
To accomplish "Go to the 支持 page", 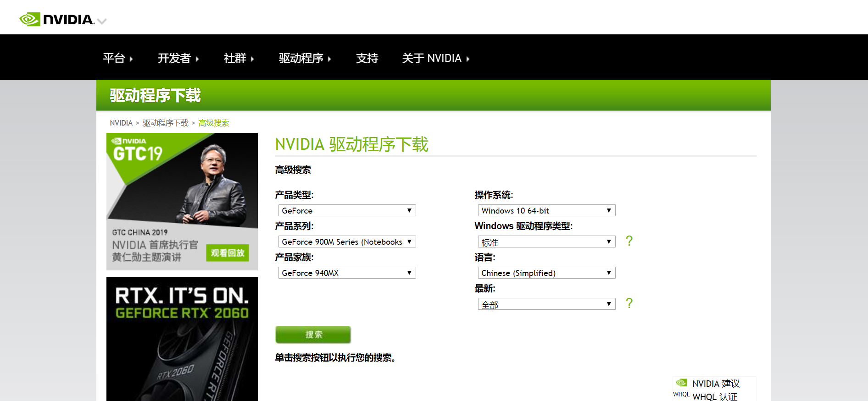I will coord(367,58).
